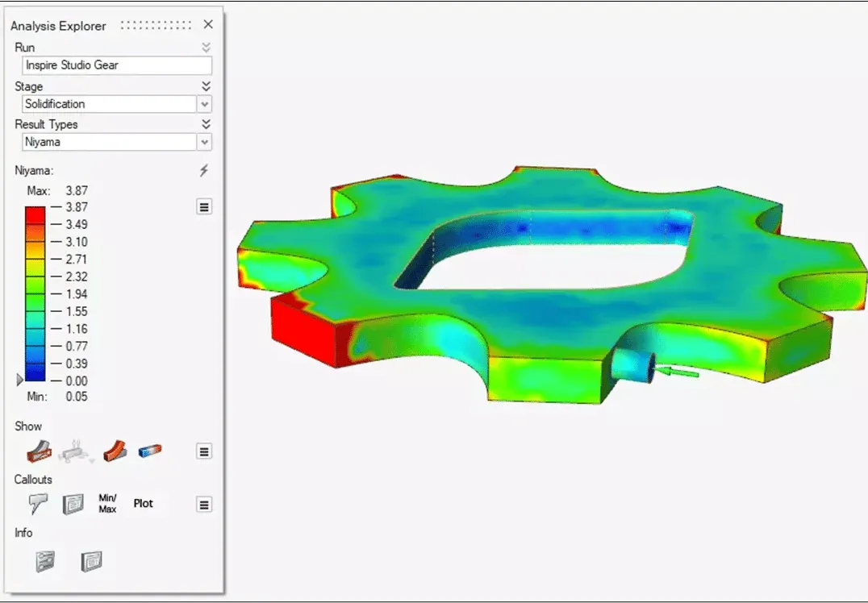868x603 pixels.
Task: Click the red side face of the gear model
Action: click(303, 333)
